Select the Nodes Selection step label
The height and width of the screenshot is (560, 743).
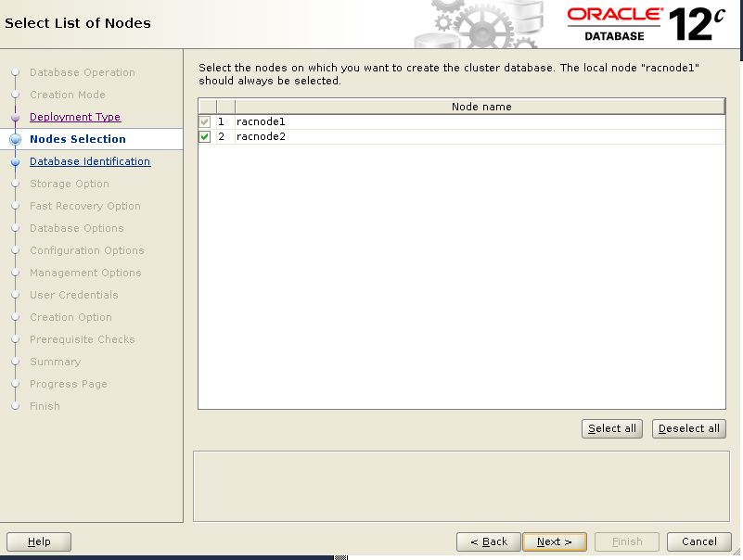point(78,139)
